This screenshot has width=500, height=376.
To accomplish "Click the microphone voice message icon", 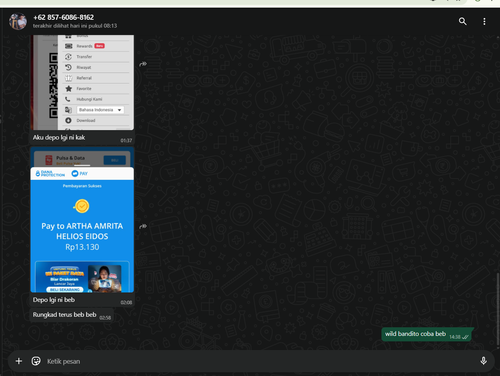I will click(483, 361).
